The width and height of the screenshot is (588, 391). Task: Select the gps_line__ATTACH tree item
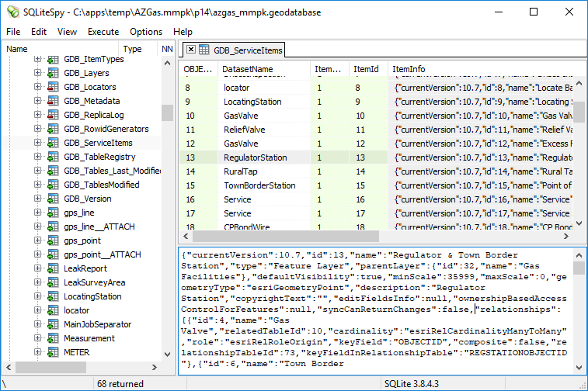(x=99, y=227)
